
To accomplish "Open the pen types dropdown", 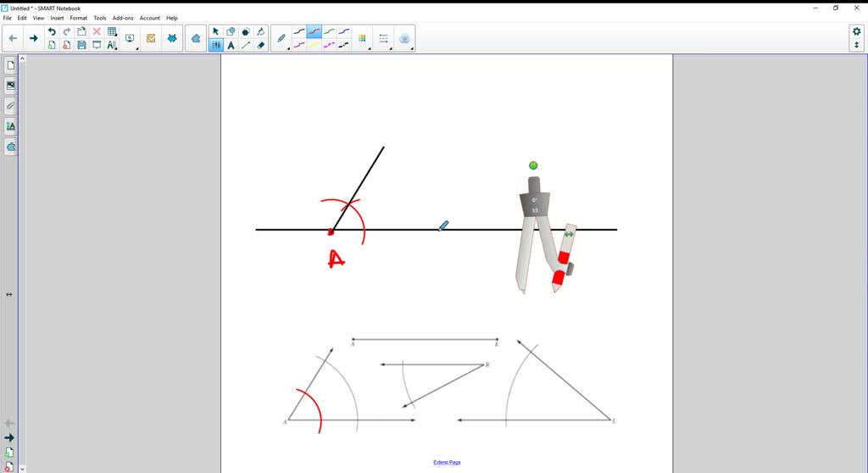I will tap(281, 39).
